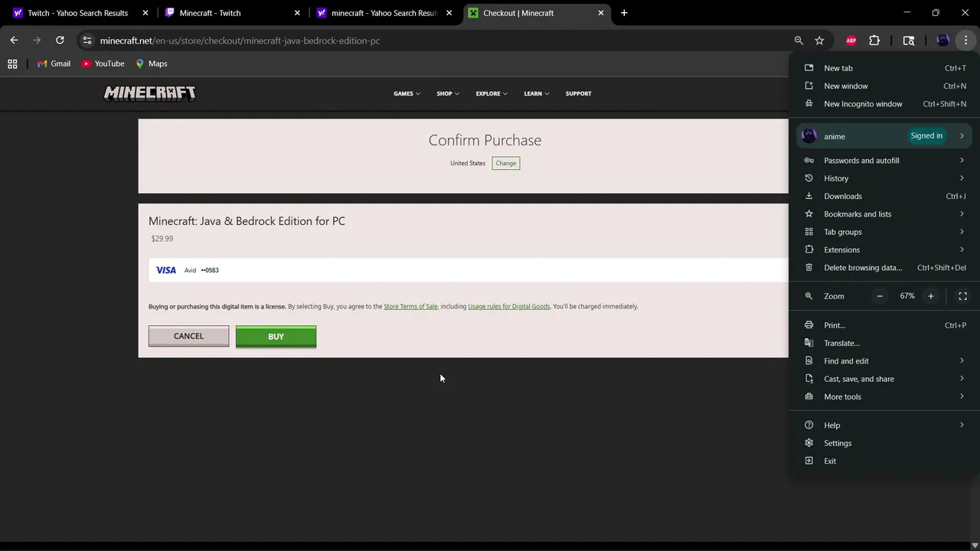This screenshot has width=980, height=551.
Task: Toggle fullscreen mode icon in menu
Action: [962, 296]
